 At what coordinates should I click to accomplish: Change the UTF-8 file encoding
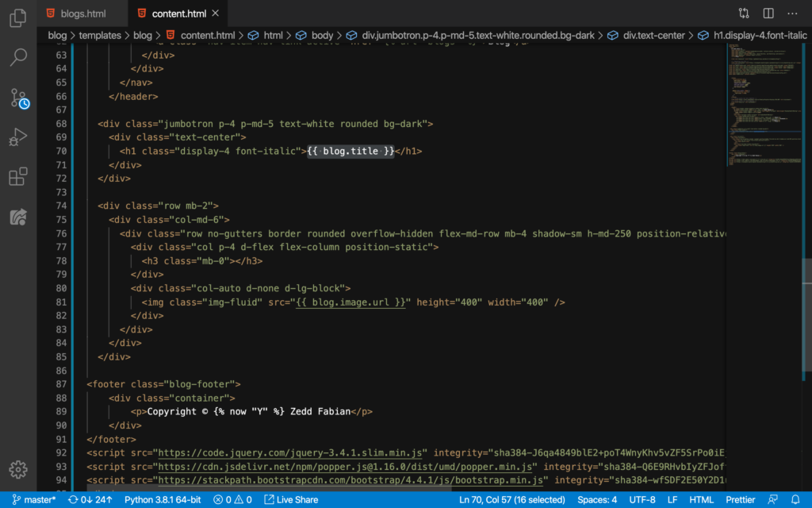[642, 500]
